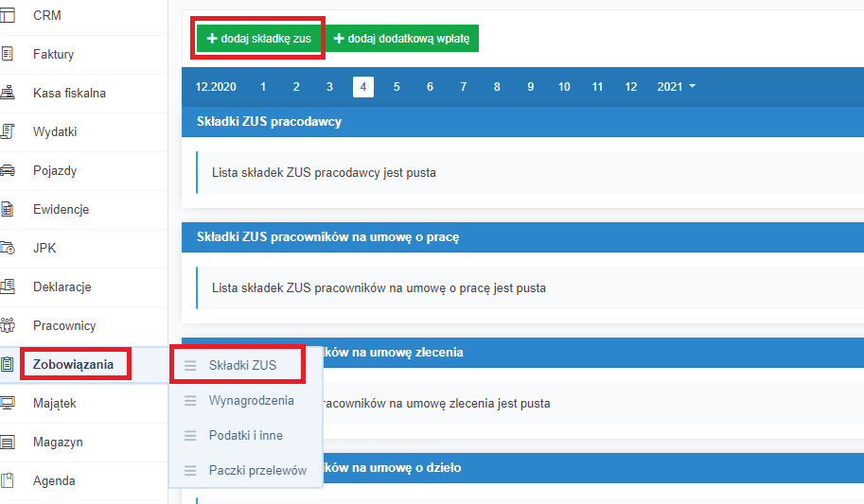
Task: Select month 8 tab
Action: (x=497, y=87)
